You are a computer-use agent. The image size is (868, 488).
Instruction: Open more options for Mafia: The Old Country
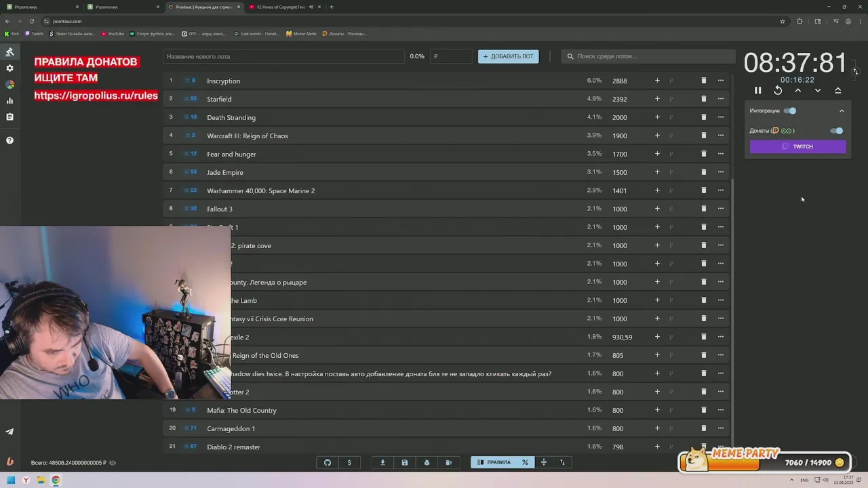721,410
